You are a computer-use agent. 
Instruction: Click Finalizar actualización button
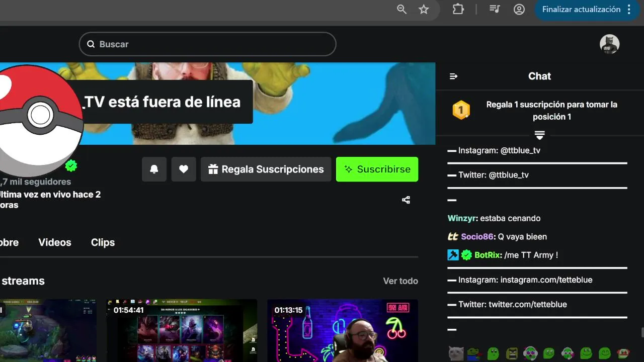click(x=581, y=10)
